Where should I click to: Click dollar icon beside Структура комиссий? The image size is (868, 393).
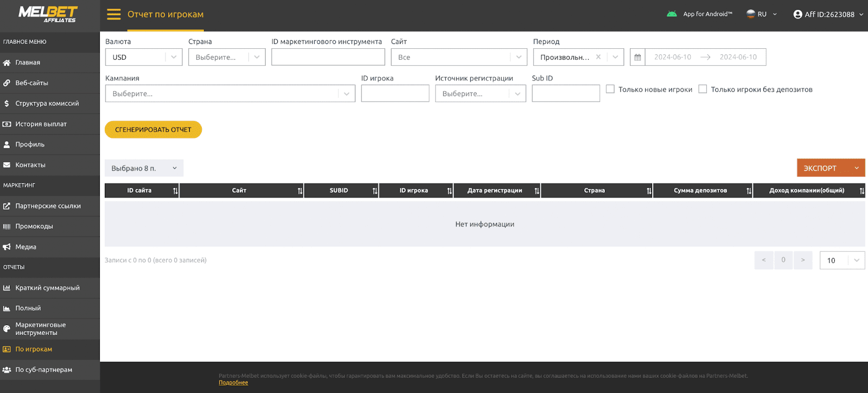coord(7,103)
